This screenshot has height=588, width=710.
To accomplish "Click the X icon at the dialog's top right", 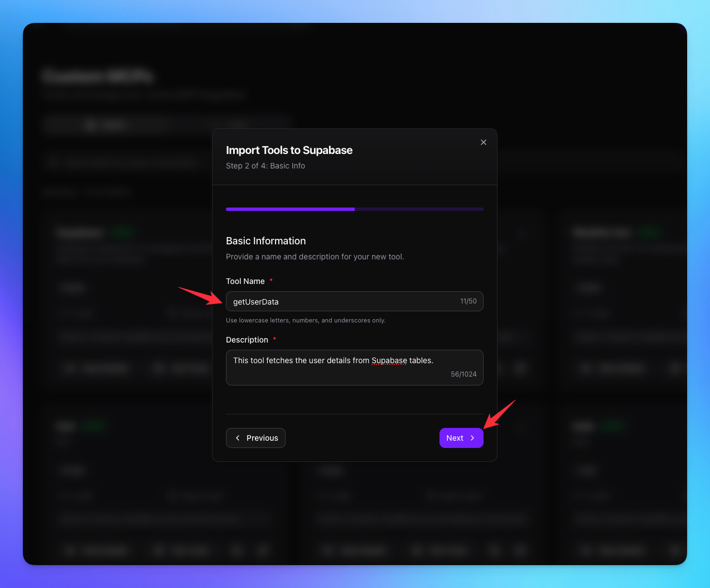I will point(483,142).
